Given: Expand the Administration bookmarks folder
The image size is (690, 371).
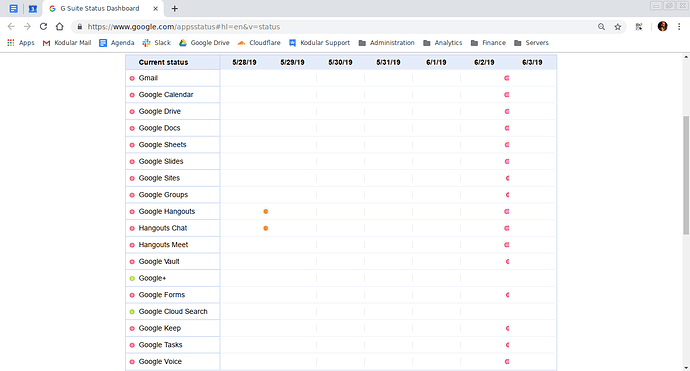Looking at the screenshot, I should pos(386,43).
